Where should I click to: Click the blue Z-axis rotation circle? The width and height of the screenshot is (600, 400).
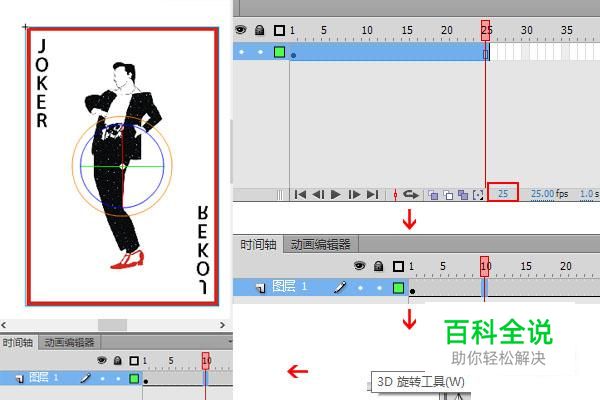(x=164, y=167)
